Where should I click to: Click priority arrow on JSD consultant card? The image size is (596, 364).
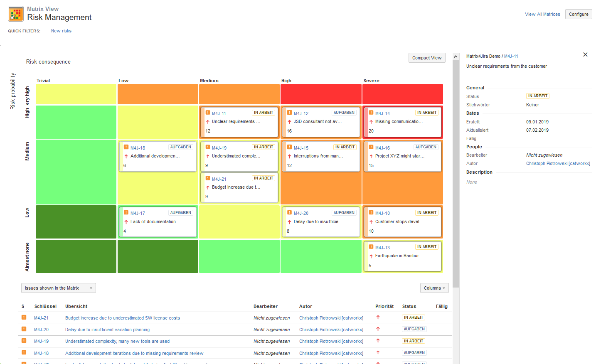click(289, 122)
